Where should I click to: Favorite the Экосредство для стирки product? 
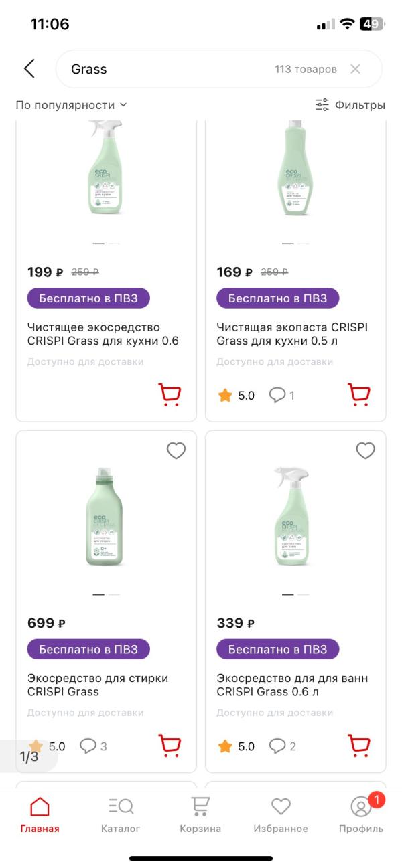(176, 451)
